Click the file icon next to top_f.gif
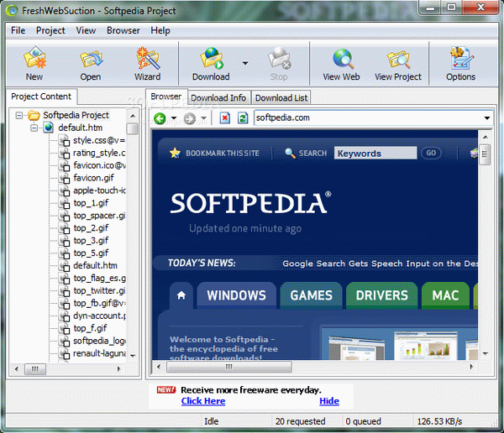This screenshot has height=433, width=504. tap(65, 329)
